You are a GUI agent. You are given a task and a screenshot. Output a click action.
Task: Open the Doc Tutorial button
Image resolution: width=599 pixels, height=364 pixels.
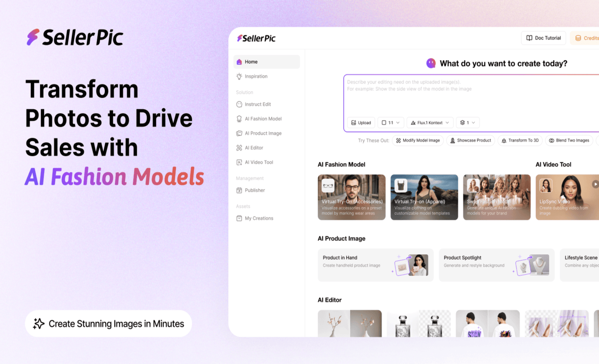point(543,38)
